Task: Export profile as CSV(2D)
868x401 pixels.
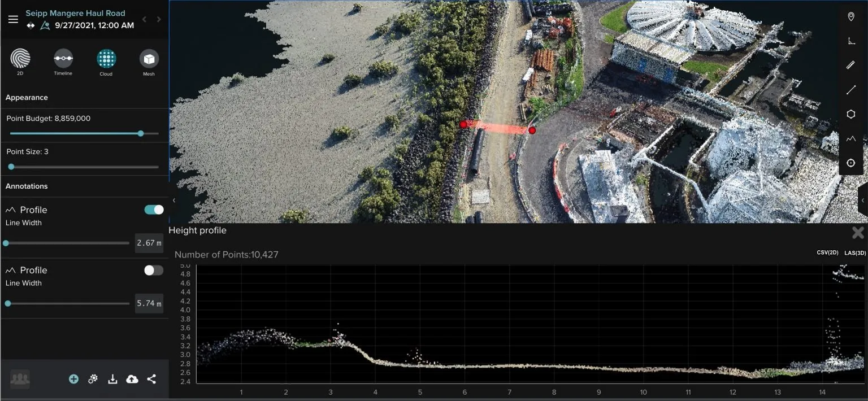Action: 828,252
